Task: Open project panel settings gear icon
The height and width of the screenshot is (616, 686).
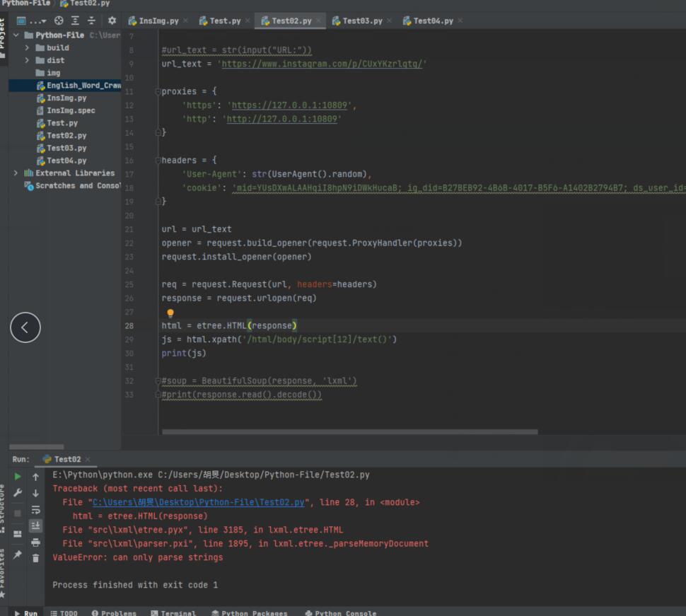Action: coord(112,21)
